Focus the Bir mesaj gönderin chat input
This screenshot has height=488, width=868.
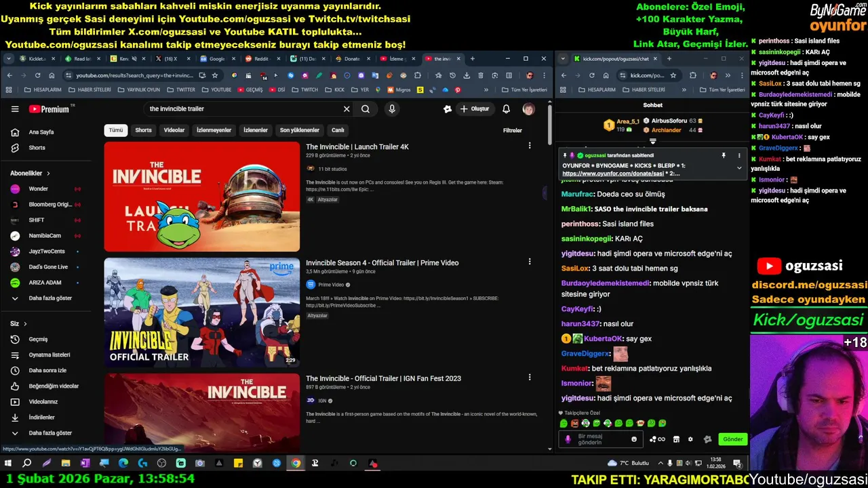(x=602, y=439)
